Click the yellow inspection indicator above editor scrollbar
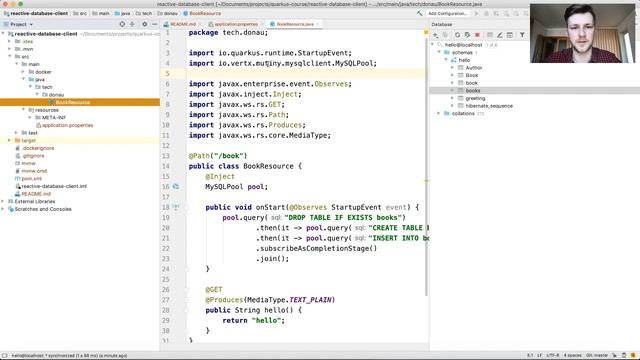 point(426,32)
